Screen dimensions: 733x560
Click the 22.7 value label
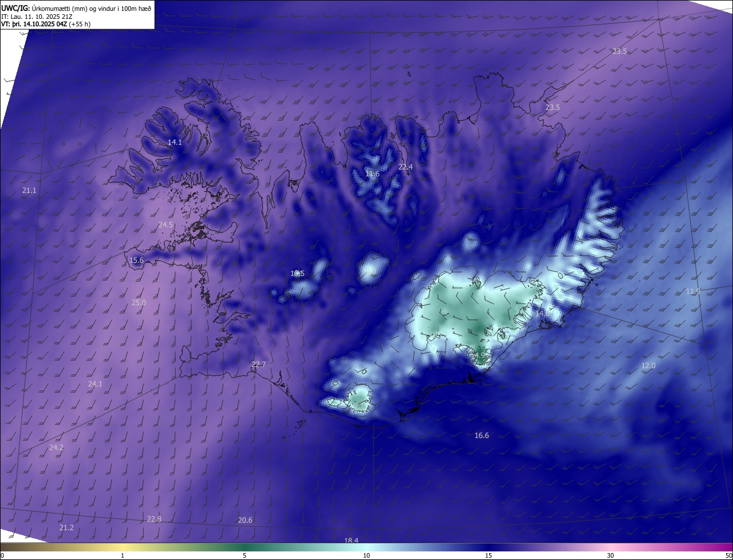pyautogui.click(x=259, y=364)
